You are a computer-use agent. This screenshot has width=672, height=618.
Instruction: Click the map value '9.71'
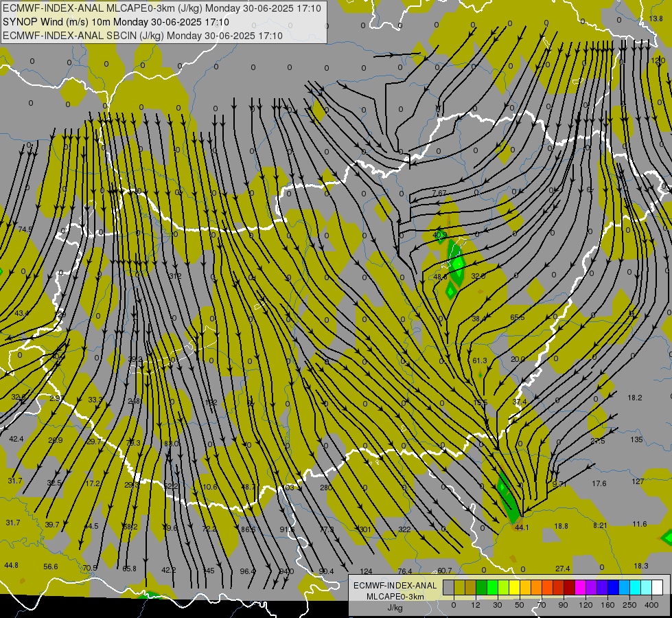coord(559,484)
